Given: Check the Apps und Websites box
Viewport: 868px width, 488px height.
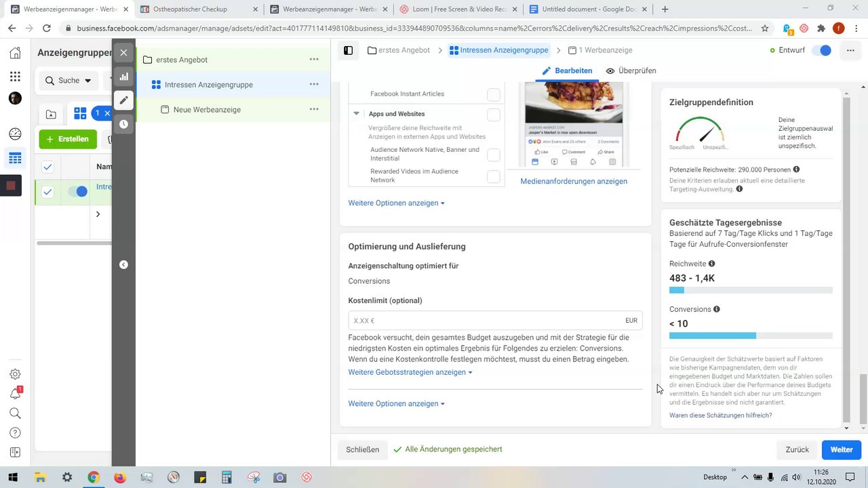Looking at the screenshot, I should pos(494,115).
